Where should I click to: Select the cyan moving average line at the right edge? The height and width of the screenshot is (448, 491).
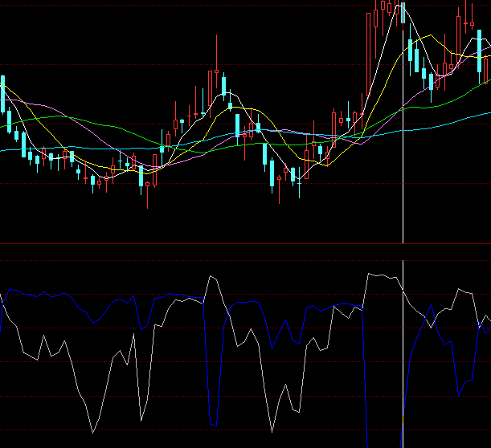pyautogui.click(x=474, y=116)
